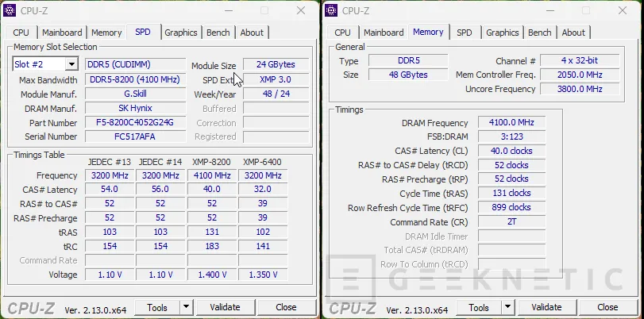Click Validate button in right window
The image size is (644, 319).
point(546,307)
